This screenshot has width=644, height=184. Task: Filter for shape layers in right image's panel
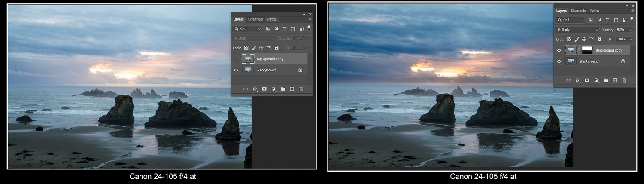pyautogui.click(x=616, y=20)
